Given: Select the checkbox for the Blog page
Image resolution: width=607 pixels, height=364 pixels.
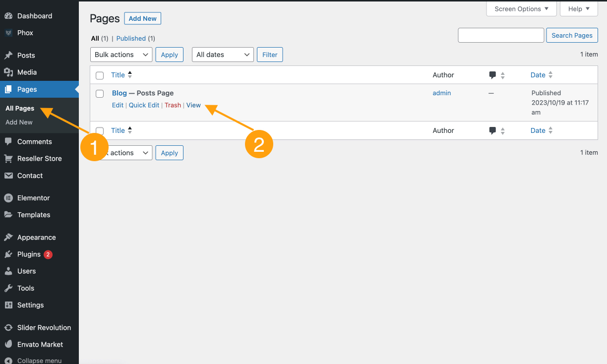Looking at the screenshot, I should [x=99, y=93].
